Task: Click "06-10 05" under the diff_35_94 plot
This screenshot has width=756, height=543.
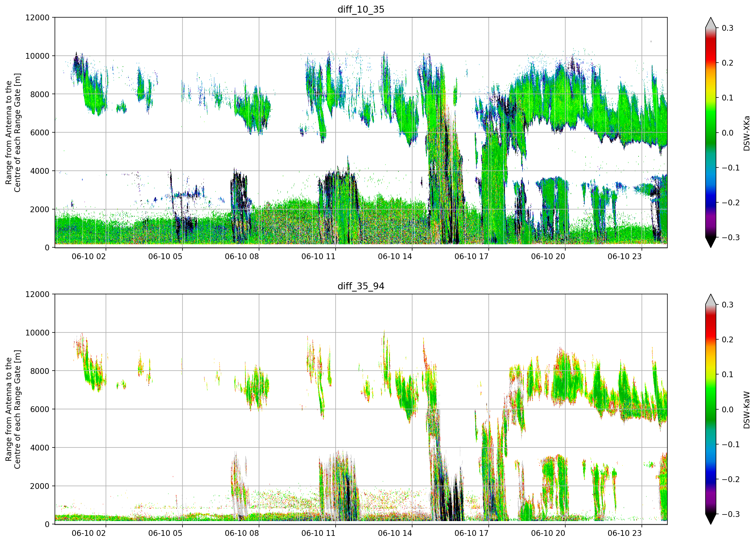Action: click(165, 533)
